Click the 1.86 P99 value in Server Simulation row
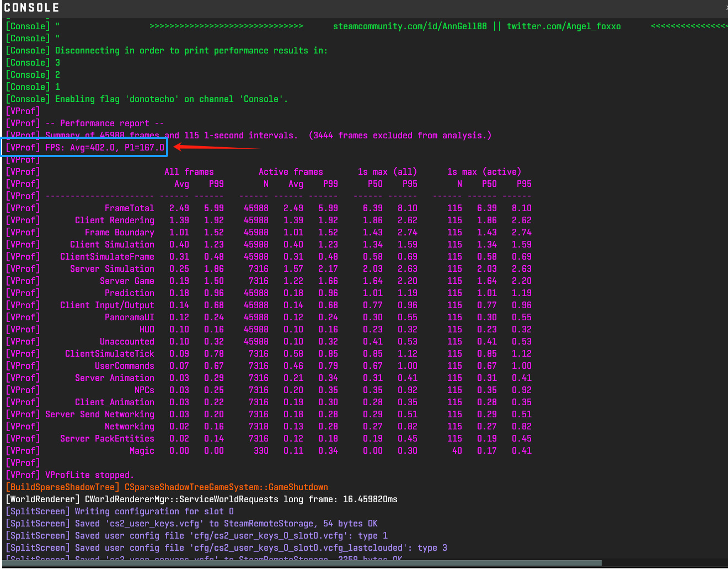728x570 pixels. 214,269
